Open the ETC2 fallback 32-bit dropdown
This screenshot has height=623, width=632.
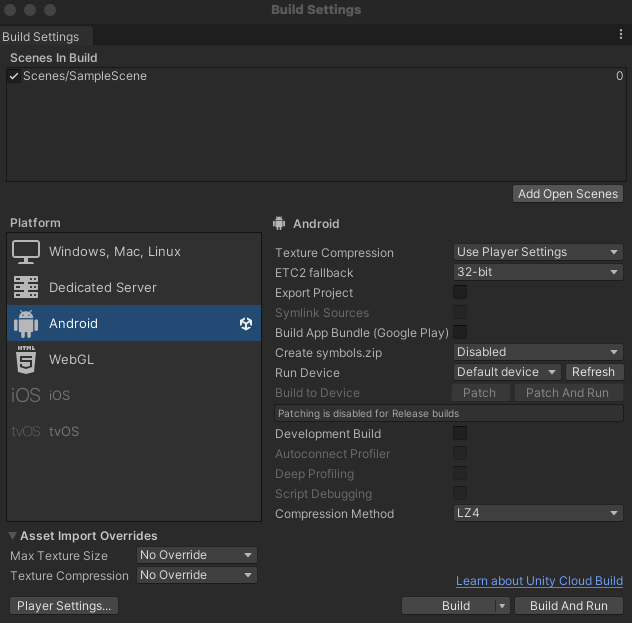click(x=538, y=272)
